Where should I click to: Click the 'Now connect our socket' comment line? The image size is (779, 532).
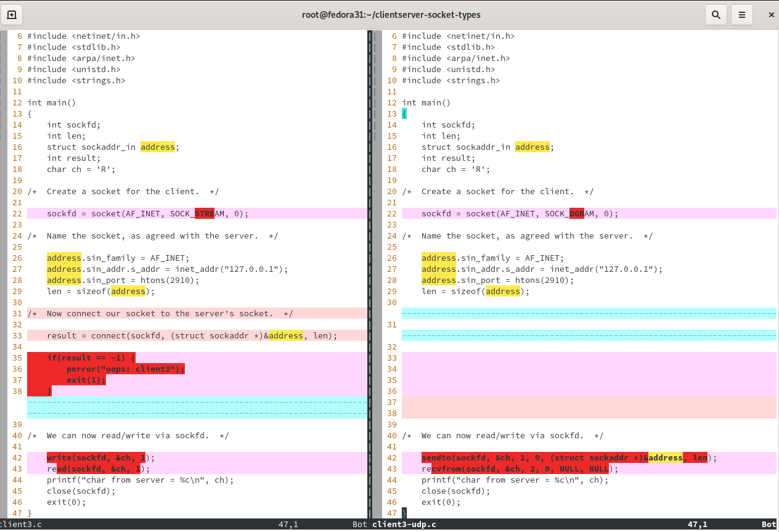click(x=160, y=314)
